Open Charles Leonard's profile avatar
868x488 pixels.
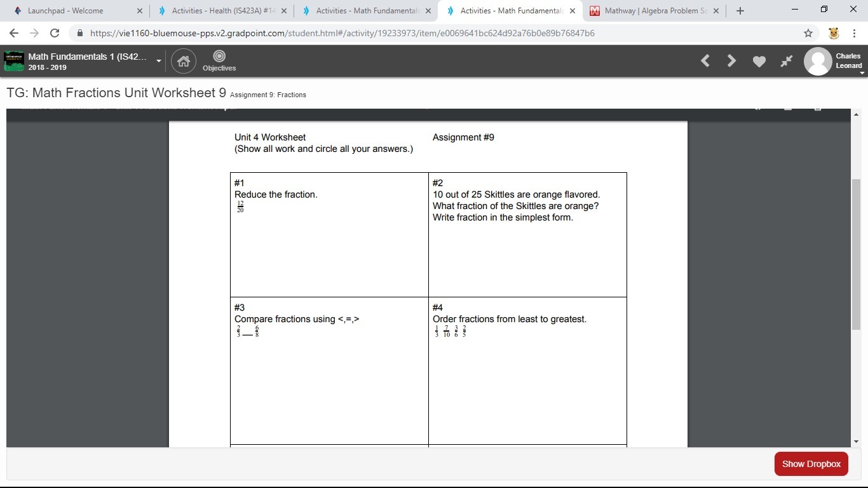coord(818,61)
